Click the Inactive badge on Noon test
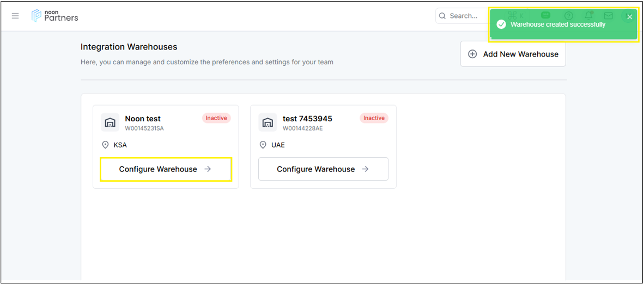 [x=216, y=118]
